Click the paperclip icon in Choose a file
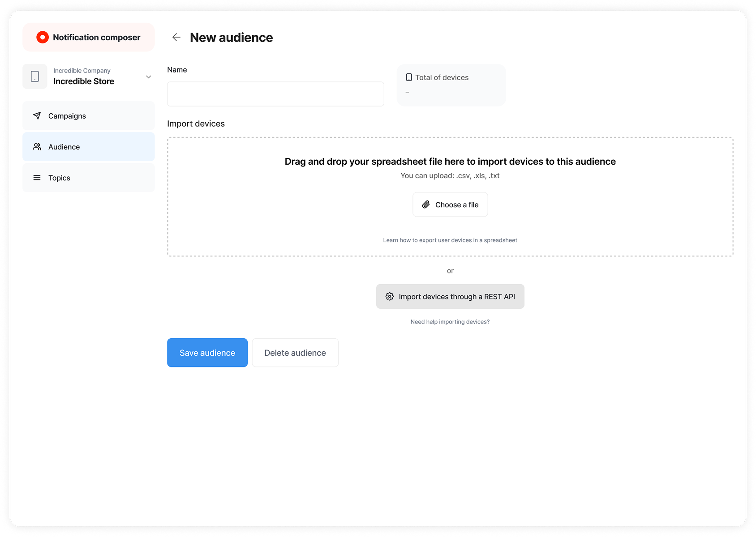Screen dimensions: 756x537 [426, 205]
